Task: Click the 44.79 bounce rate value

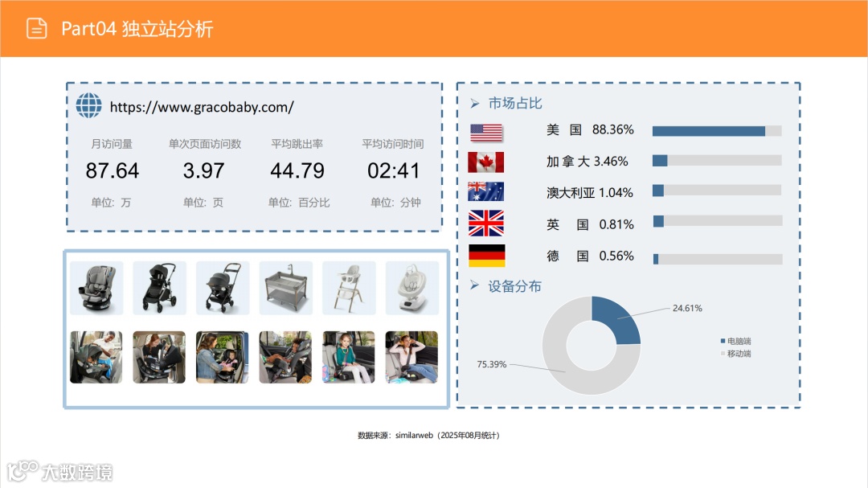Action: pos(297,170)
